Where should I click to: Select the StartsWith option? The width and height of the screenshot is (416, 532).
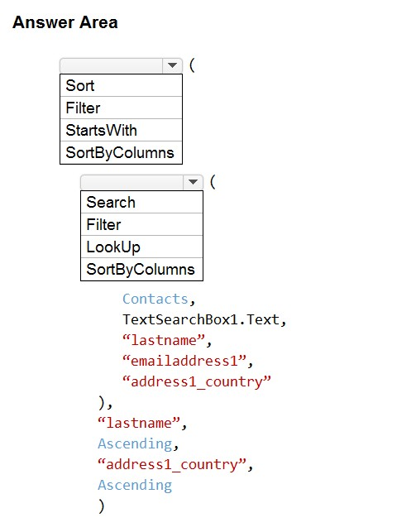121,130
